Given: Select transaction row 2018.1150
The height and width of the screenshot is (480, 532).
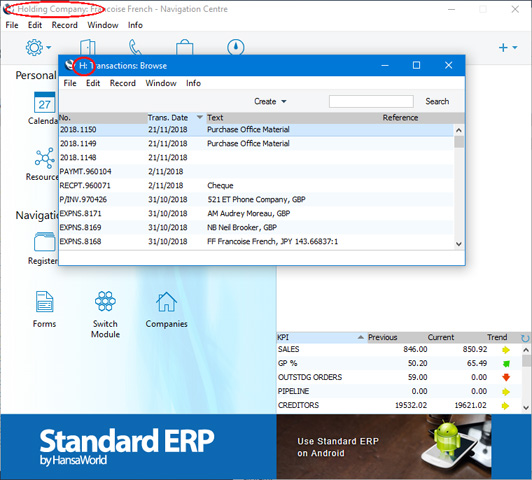Looking at the screenshot, I should [x=256, y=130].
